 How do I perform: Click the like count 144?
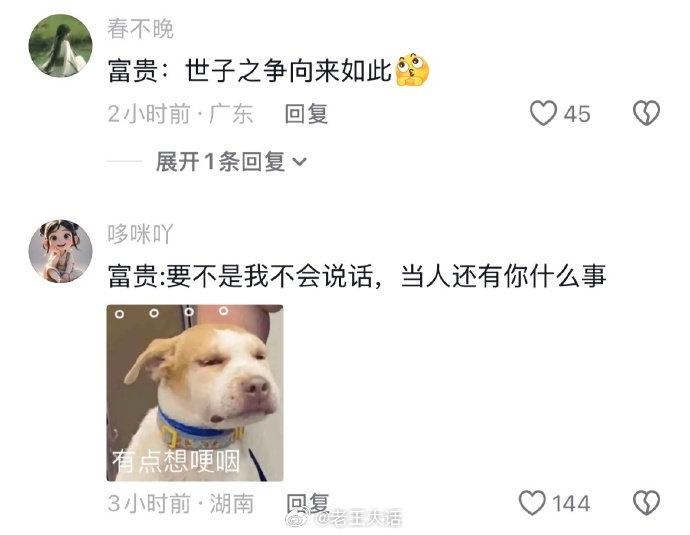(571, 503)
